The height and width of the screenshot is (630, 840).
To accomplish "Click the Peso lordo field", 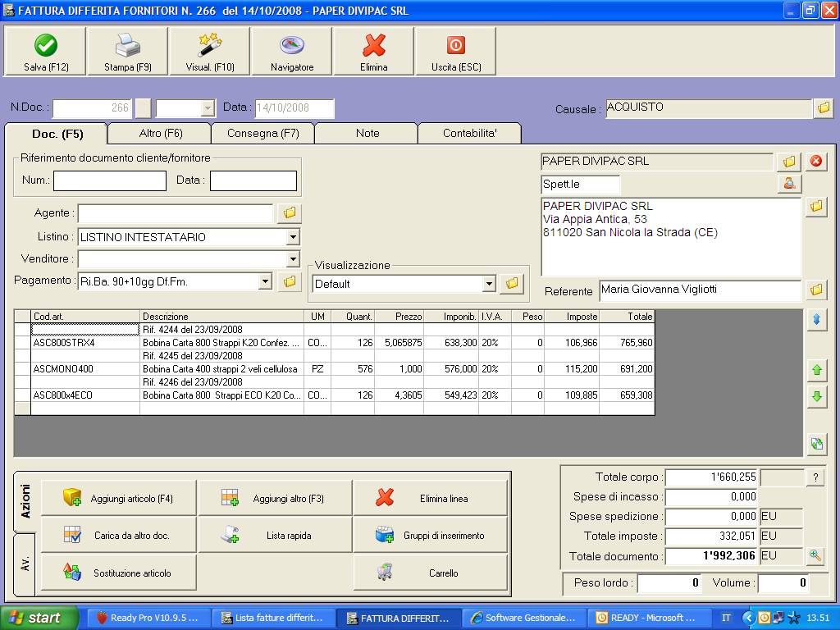I will 669,583.
